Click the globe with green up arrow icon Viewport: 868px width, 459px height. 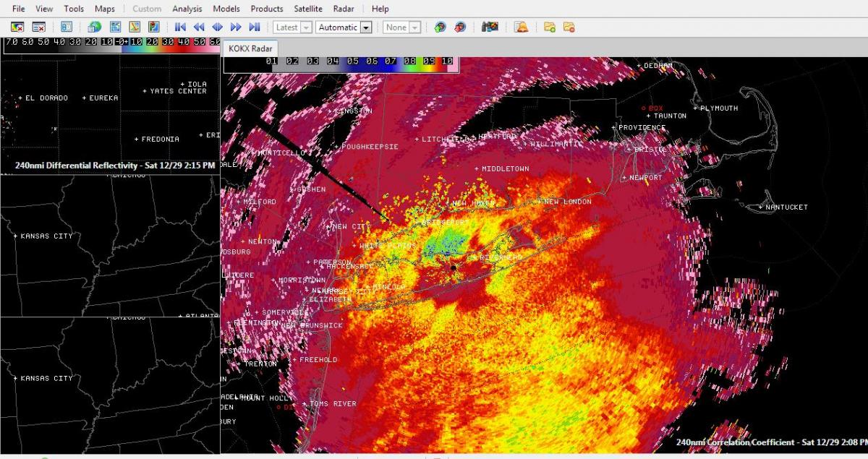tap(441, 27)
